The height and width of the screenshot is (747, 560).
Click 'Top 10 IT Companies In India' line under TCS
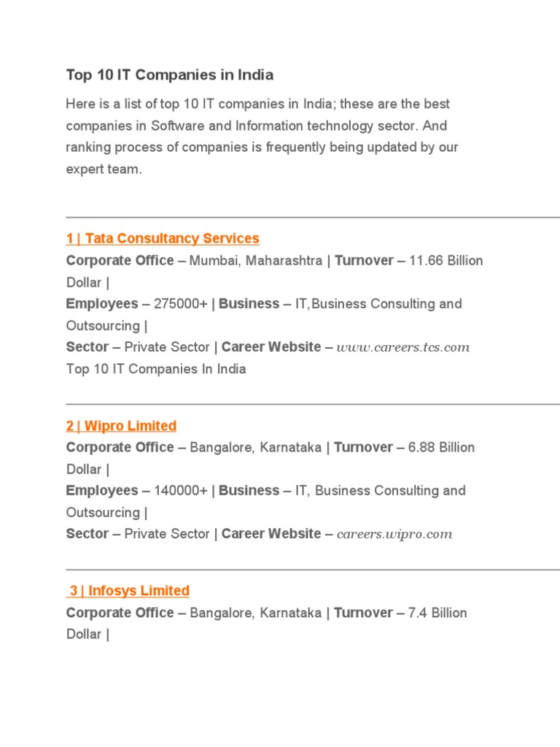pyautogui.click(x=156, y=369)
